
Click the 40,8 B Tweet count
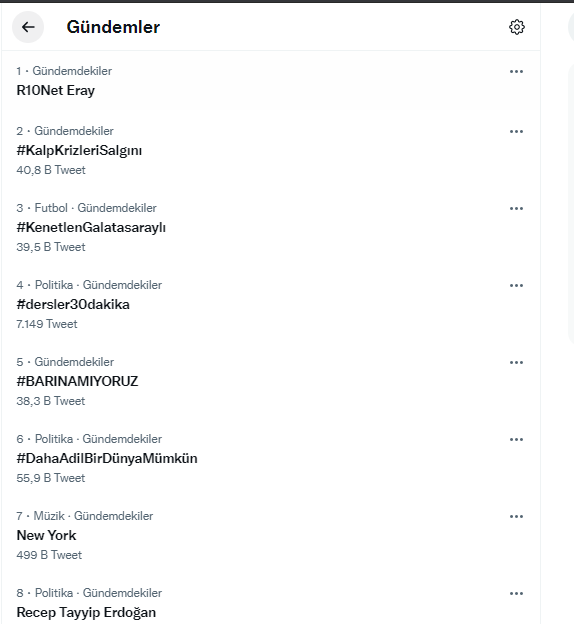click(x=51, y=170)
